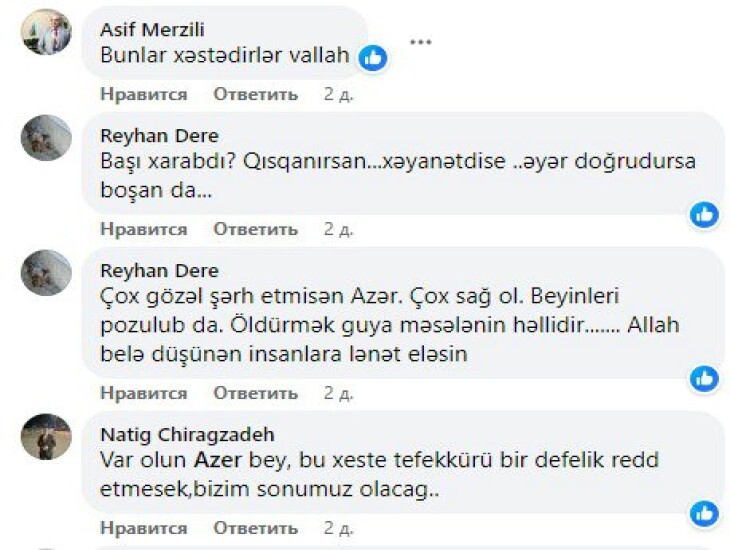Open avatar of first Reyhan Dere comment

tap(46, 139)
